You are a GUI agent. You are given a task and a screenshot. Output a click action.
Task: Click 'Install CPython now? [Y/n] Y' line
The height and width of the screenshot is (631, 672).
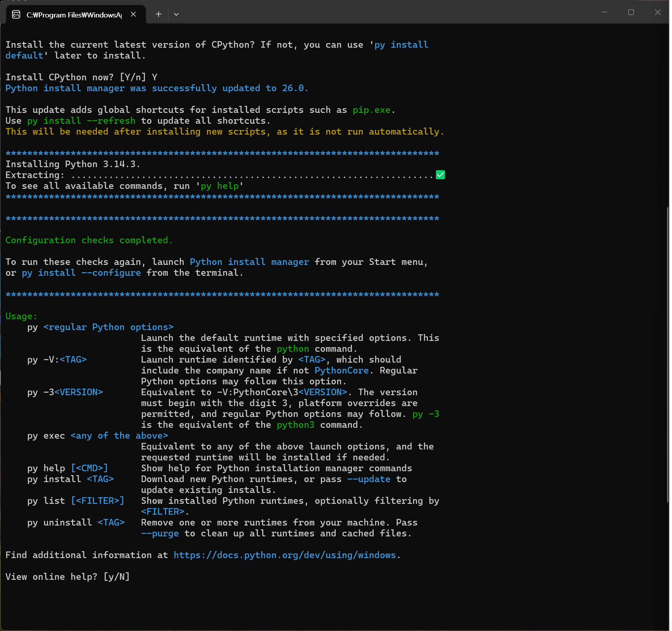pyautogui.click(x=81, y=77)
